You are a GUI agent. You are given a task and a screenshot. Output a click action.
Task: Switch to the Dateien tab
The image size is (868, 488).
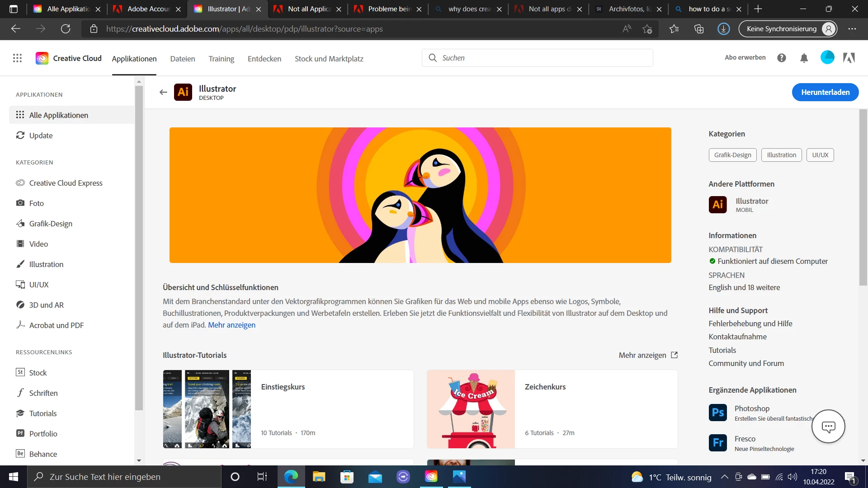pos(183,59)
